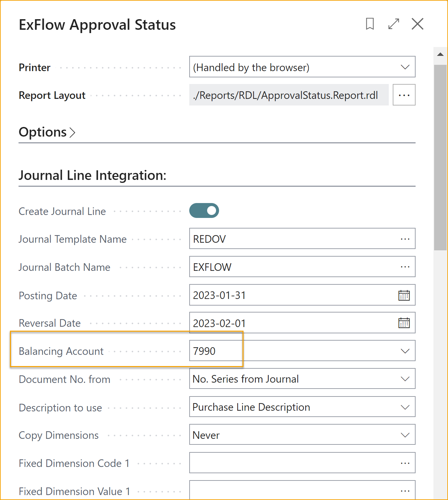Screen dimensions: 448x500
Task: Open Fixed Dimension Code 1 lookup ellipsis
Action: click(x=405, y=463)
